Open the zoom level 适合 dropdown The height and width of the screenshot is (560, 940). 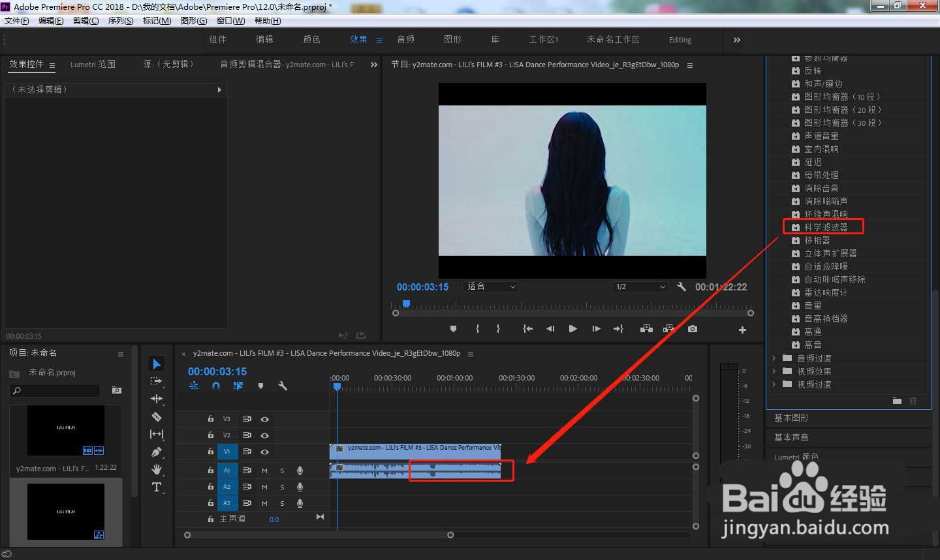[490, 287]
